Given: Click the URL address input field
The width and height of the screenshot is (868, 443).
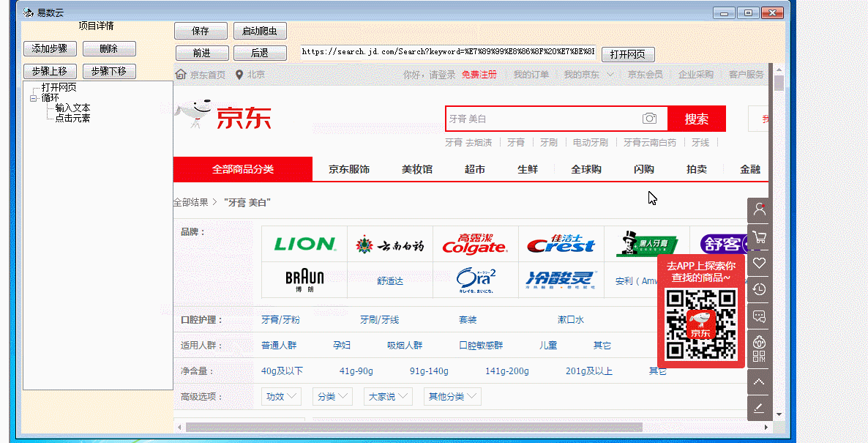Looking at the screenshot, I should tap(448, 52).
